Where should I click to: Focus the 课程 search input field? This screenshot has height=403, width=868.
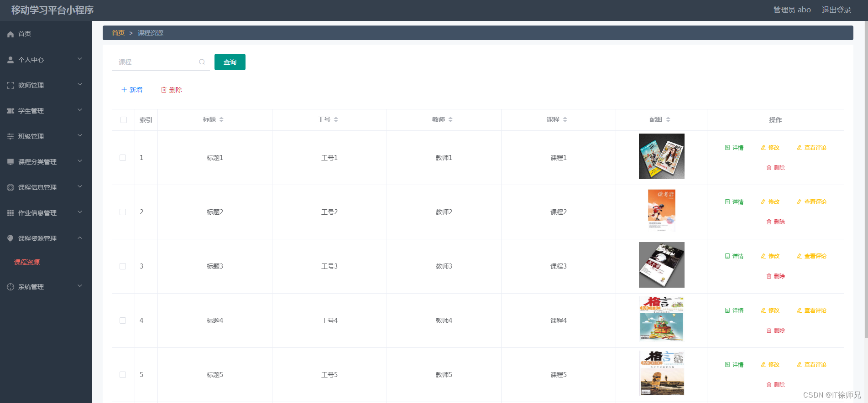tap(161, 62)
